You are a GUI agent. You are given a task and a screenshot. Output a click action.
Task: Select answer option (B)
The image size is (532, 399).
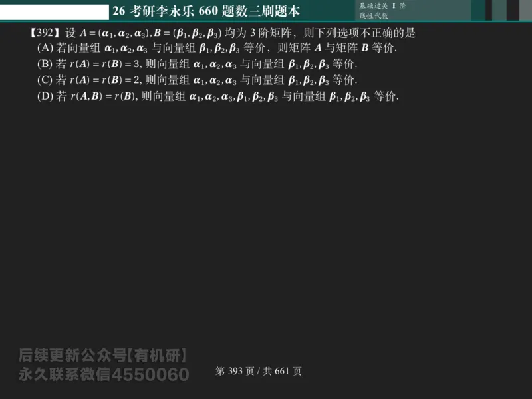pos(199,65)
